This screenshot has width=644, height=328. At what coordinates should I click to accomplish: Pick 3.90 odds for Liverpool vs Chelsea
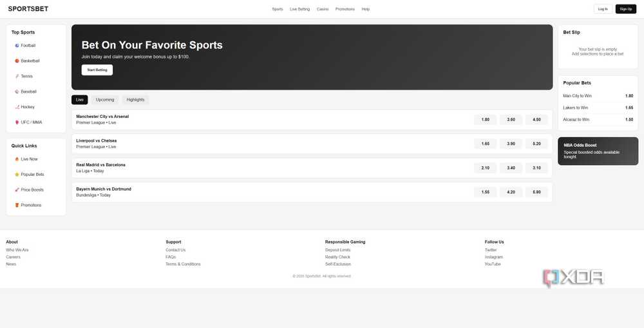click(x=511, y=144)
